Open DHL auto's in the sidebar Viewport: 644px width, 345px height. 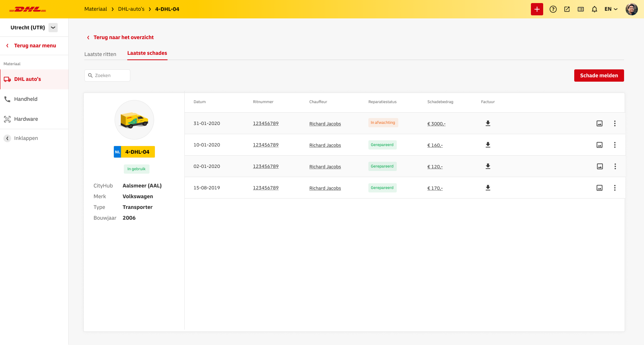[34, 79]
